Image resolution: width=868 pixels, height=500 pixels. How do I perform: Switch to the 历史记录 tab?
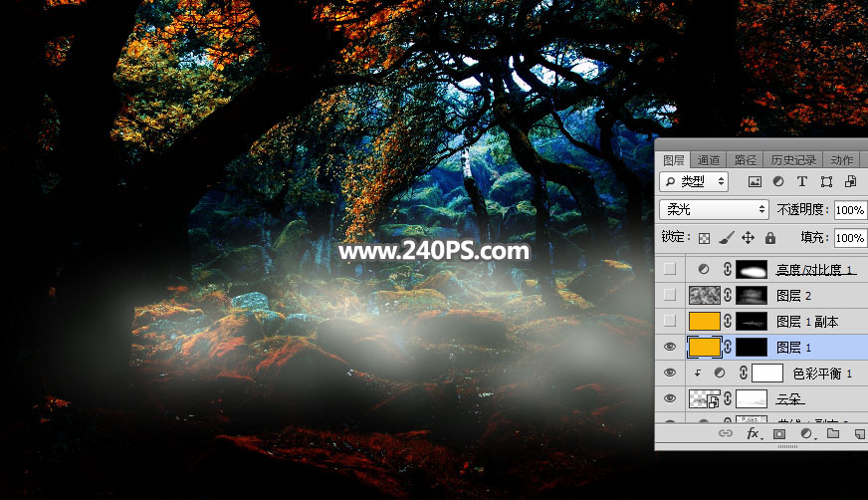[793, 160]
